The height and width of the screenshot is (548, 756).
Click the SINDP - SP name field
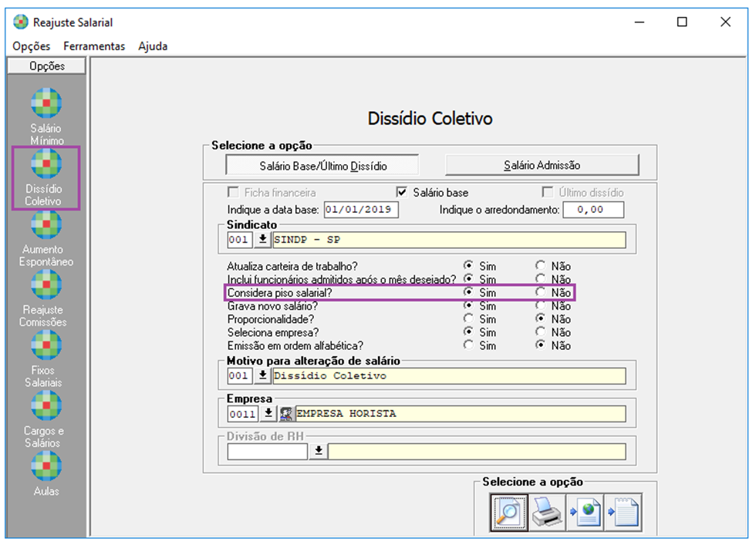449,240
